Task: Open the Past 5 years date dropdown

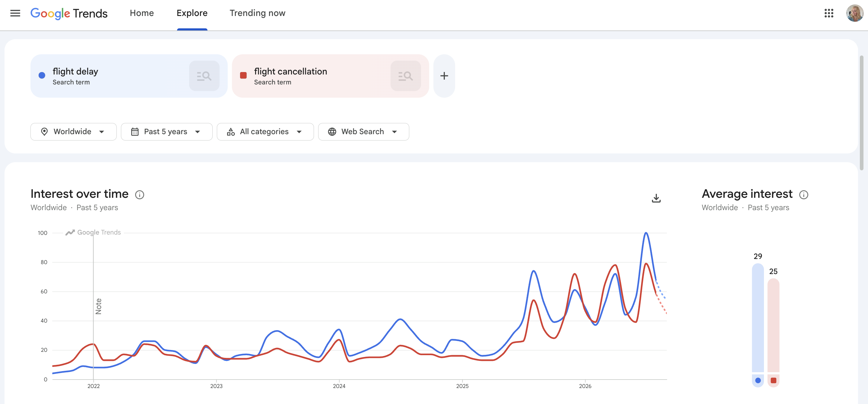Action: tap(166, 132)
